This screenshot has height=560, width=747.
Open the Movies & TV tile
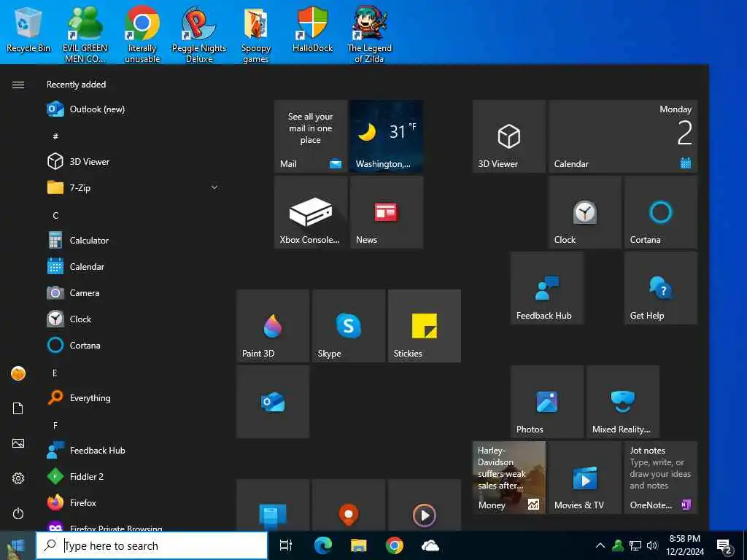click(584, 478)
